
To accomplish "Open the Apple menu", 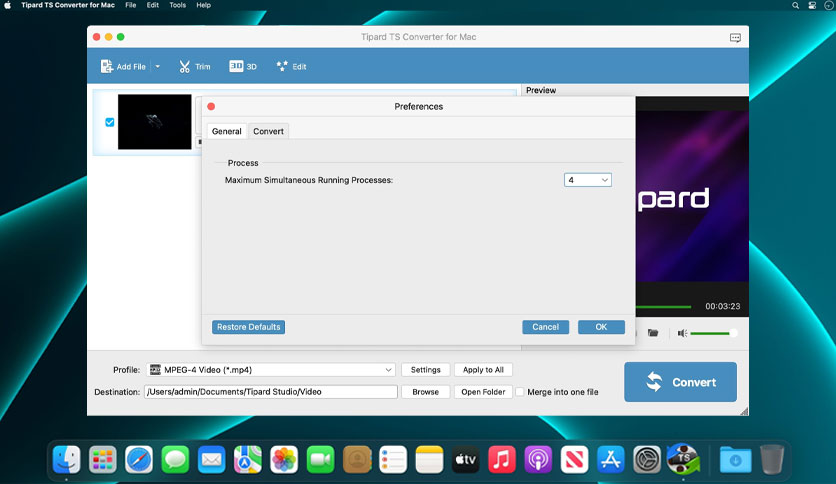I will click(7, 5).
